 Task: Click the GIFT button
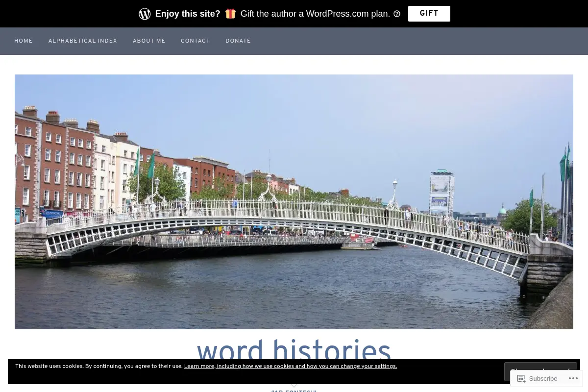(x=429, y=14)
